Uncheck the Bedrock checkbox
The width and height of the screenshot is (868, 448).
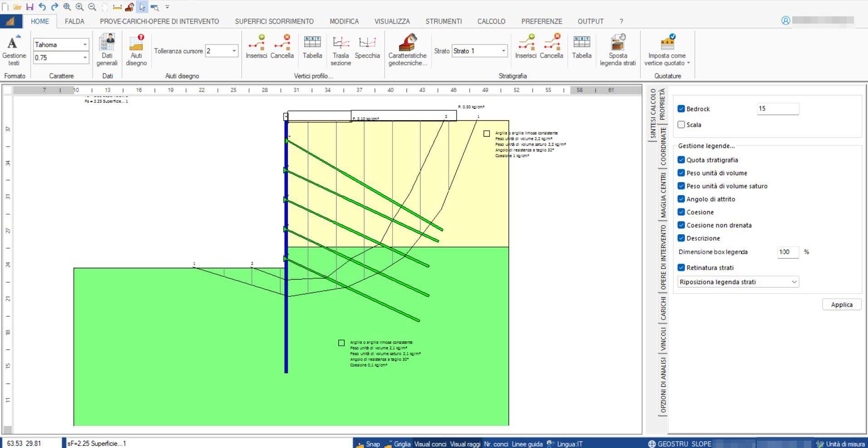point(681,109)
